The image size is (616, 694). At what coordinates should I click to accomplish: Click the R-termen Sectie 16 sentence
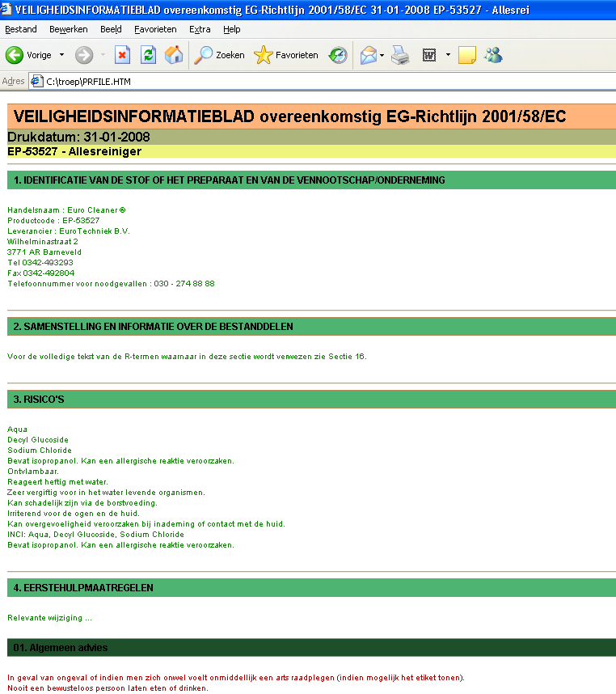[x=187, y=357]
